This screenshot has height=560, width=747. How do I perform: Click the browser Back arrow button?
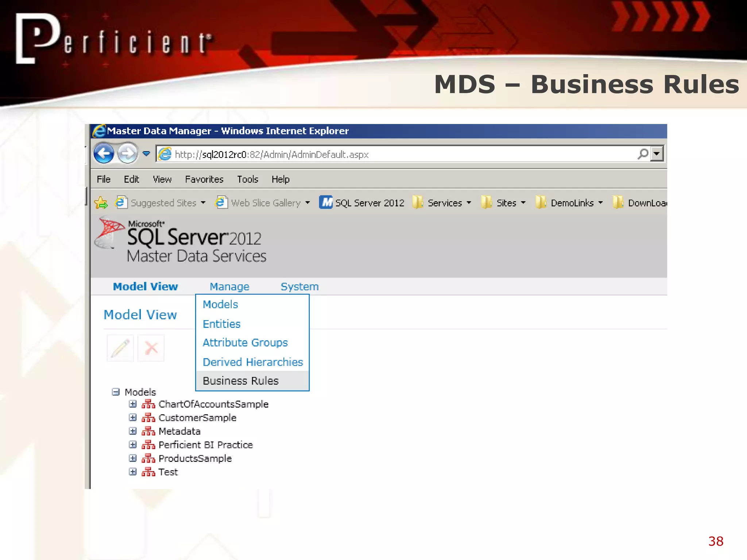(x=104, y=153)
